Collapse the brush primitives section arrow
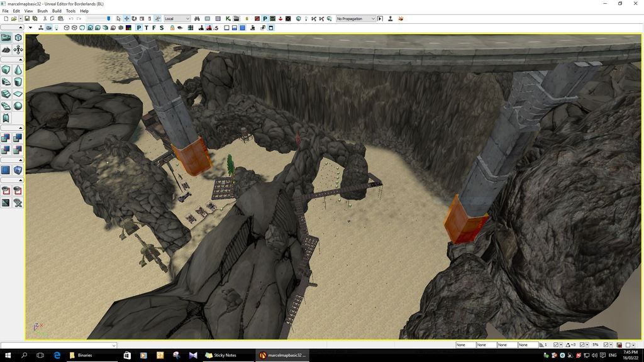Viewport: 644px width, 362px height. (21, 60)
